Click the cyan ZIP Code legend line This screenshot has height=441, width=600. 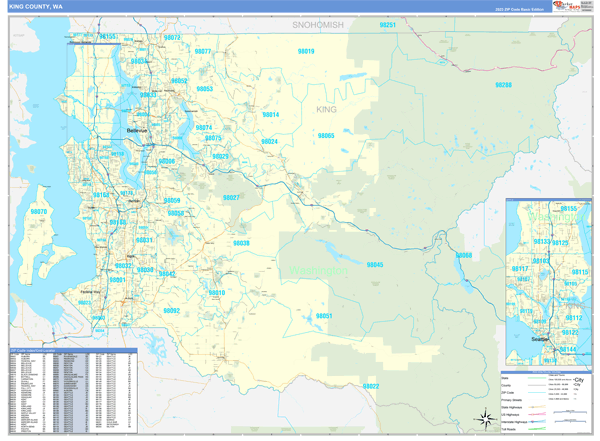(537, 392)
